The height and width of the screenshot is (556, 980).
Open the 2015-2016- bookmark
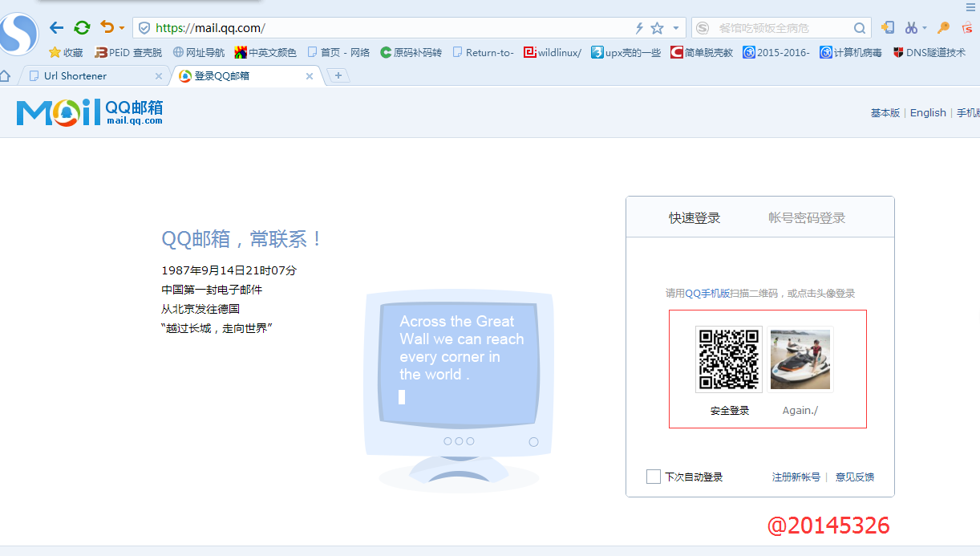tap(776, 52)
